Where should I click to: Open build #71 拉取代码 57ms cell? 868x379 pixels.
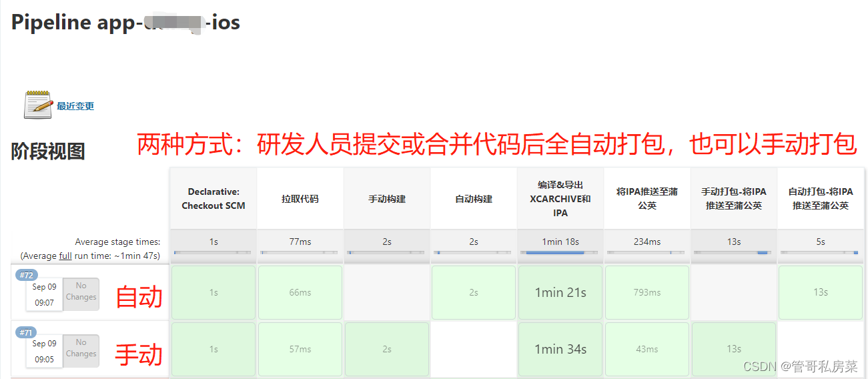[300, 349]
